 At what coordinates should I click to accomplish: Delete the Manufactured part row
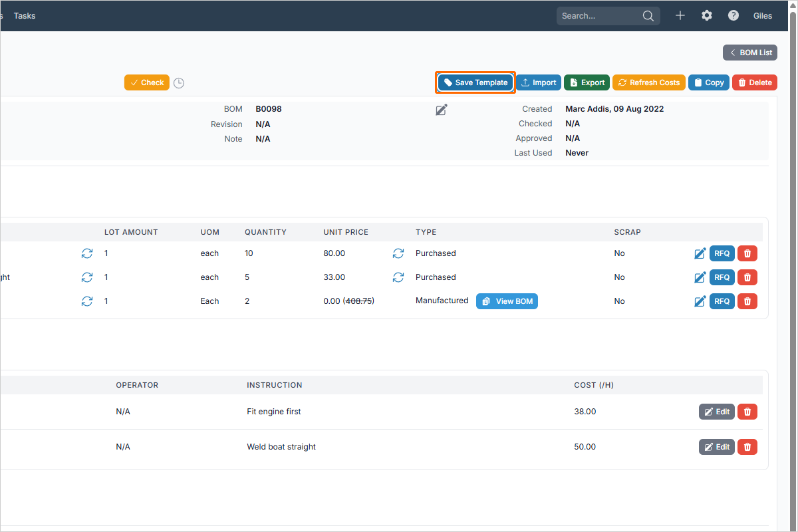747,301
